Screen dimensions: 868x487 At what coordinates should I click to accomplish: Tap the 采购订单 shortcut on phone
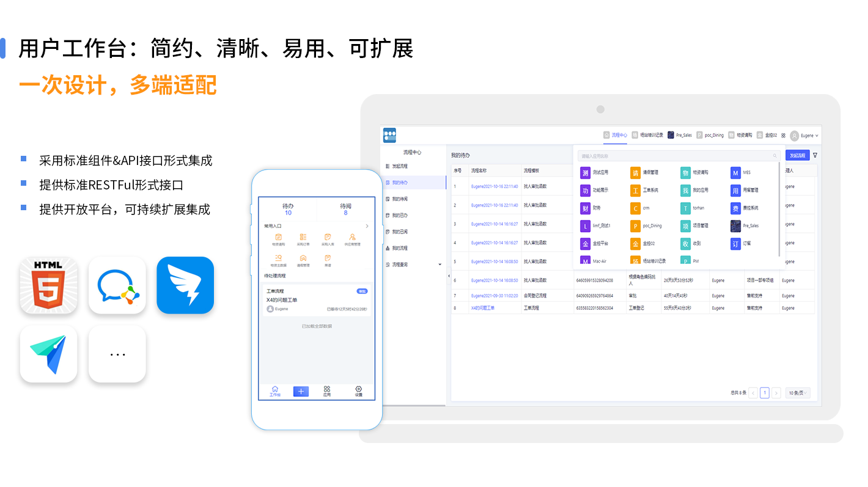303,240
